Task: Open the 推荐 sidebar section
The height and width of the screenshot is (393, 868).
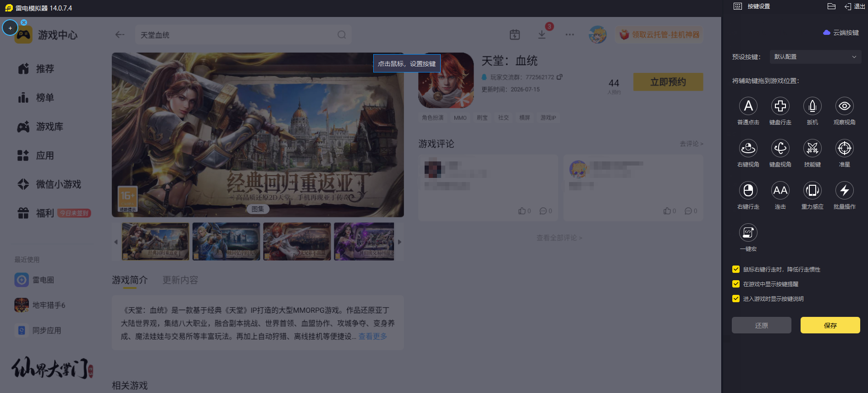Action: [36, 69]
